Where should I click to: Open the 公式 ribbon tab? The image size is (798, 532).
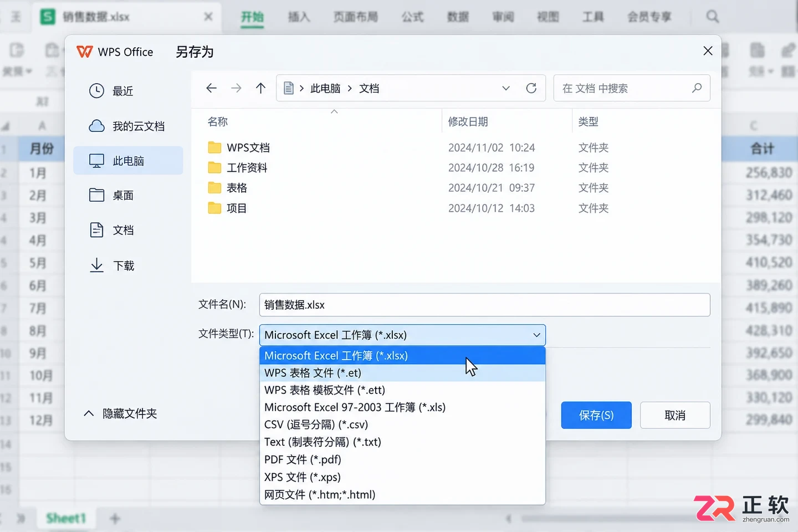pyautogui.click(x=413, y=17)
